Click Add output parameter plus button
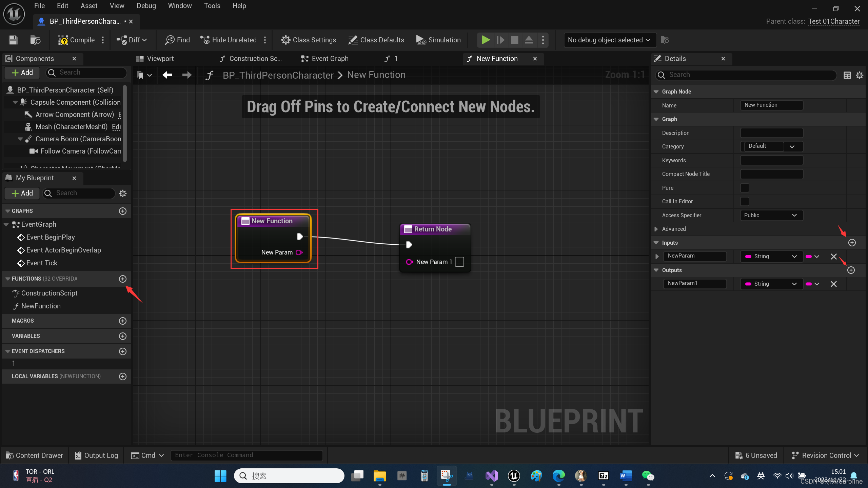Image resolution: width=868 pixels, height=488 pixels. pyautogui.click(x=852, y=270)
